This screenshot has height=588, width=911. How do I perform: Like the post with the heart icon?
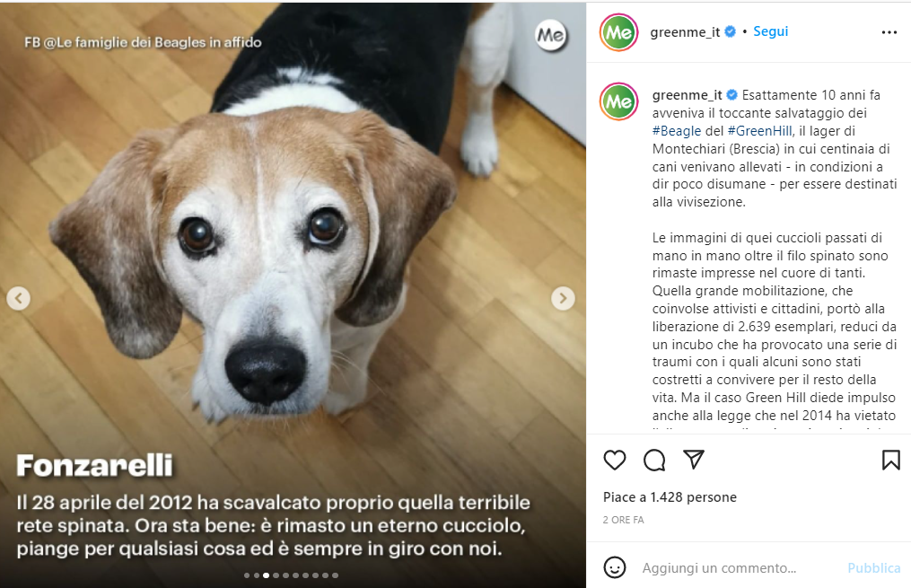pyautogui.click(x=615, y=461)
